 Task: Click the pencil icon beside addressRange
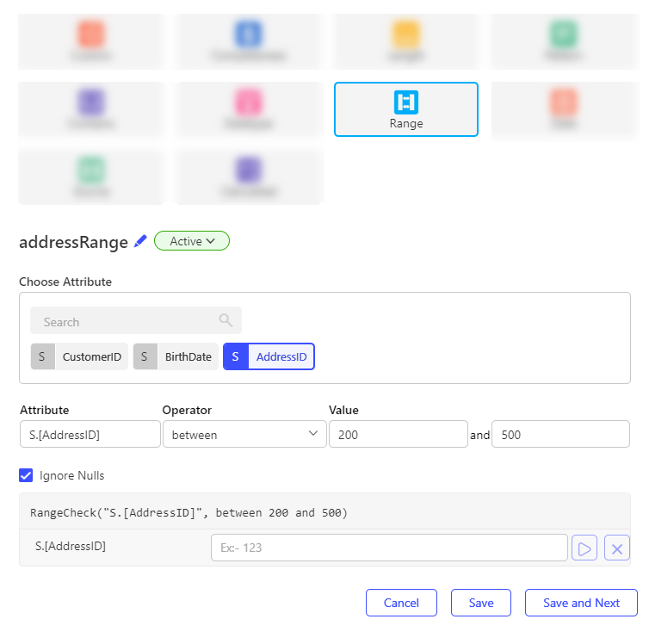pyautogui.click(x=141, y=242)
